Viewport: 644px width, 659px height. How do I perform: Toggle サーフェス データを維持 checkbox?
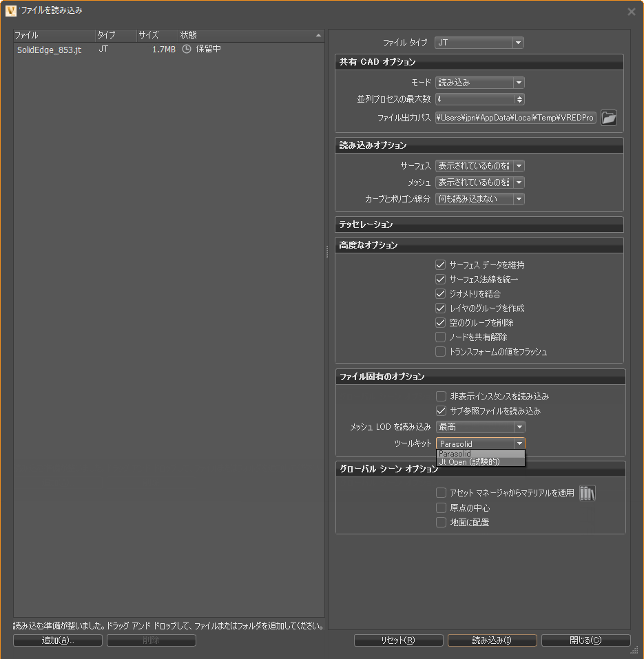440,265
